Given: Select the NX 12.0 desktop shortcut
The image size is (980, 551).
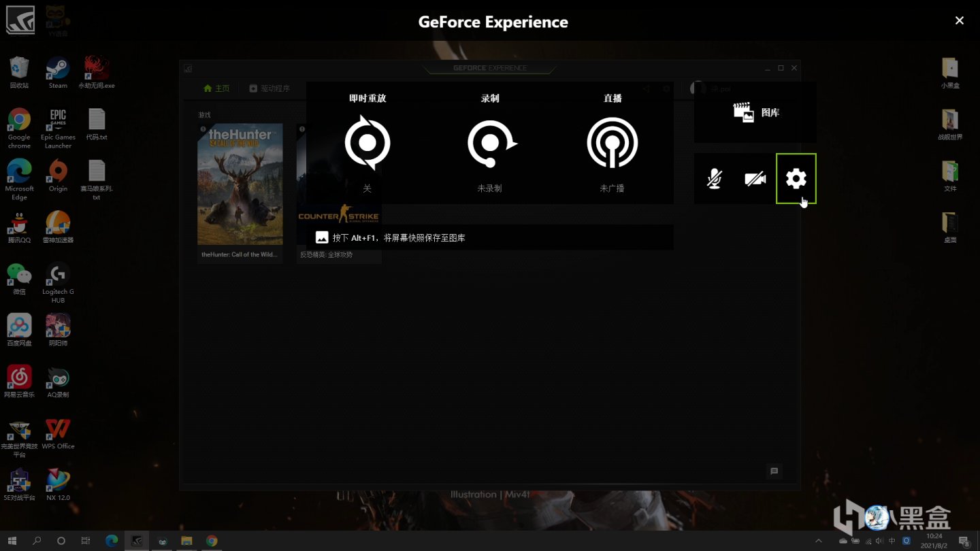Looking at the screenshot, I should point(58,485).
